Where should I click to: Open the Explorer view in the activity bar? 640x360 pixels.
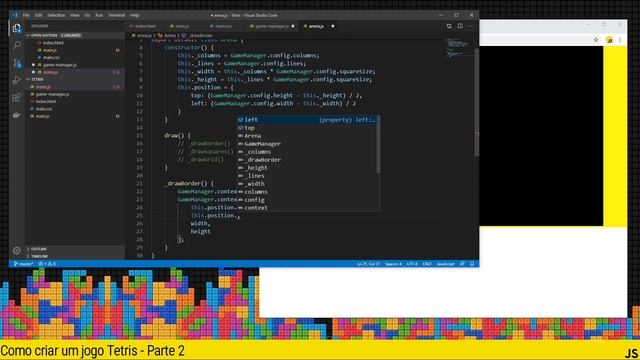pyautogui.click(x=17, y=28)
